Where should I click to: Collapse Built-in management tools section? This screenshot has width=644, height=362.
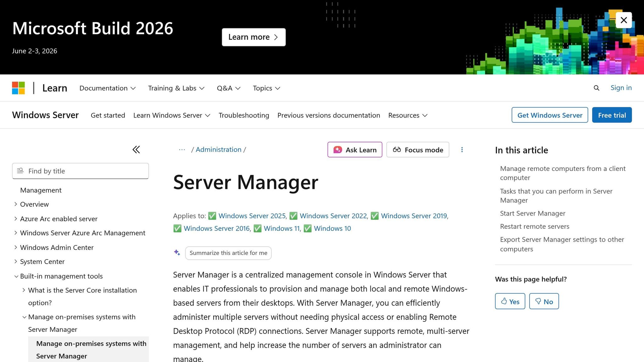click(16, 276)
